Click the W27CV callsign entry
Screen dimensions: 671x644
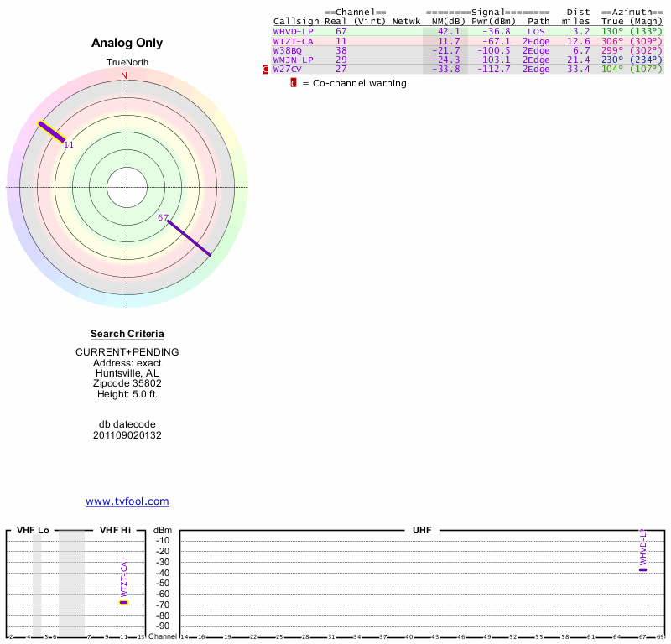(287, 69)
